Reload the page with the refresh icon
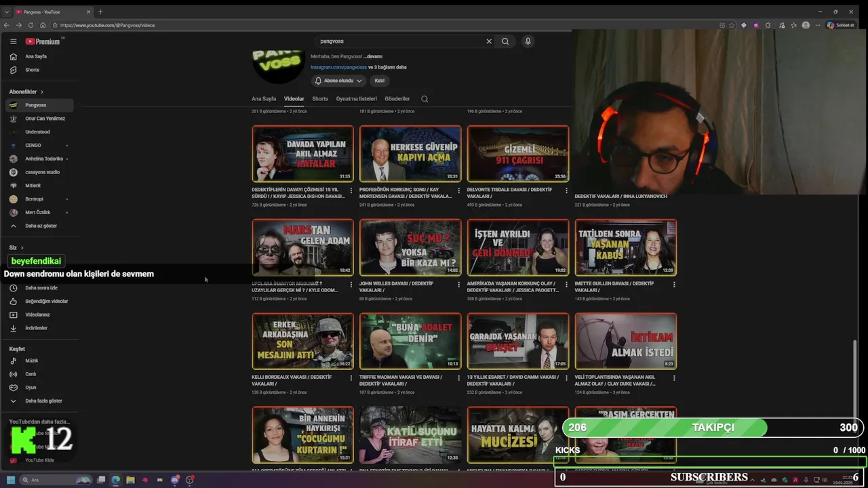The width and height of the screenshot is (868, 488). (x=31, y=25)
